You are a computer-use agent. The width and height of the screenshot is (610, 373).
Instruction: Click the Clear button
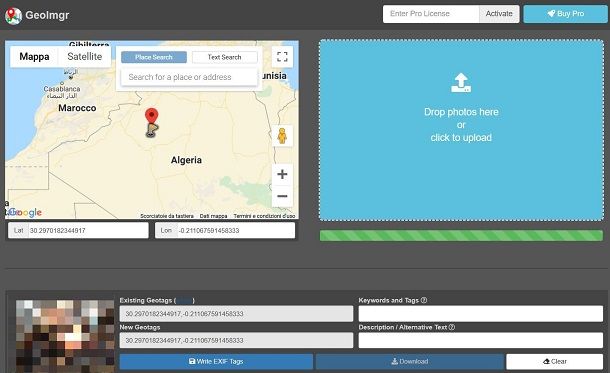click(555, 361)
